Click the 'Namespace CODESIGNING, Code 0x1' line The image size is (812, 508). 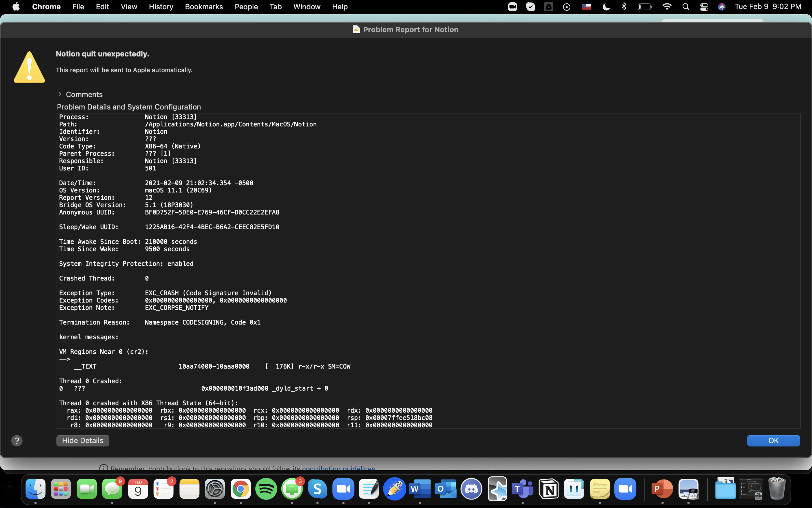click(203, 322)
